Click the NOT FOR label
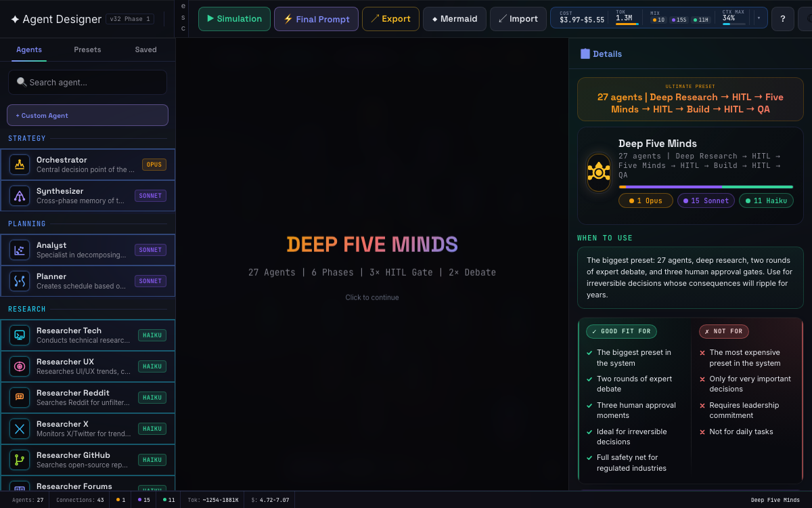Image resolution: width=812 pixels, height=508 pixels. [724, 331]
